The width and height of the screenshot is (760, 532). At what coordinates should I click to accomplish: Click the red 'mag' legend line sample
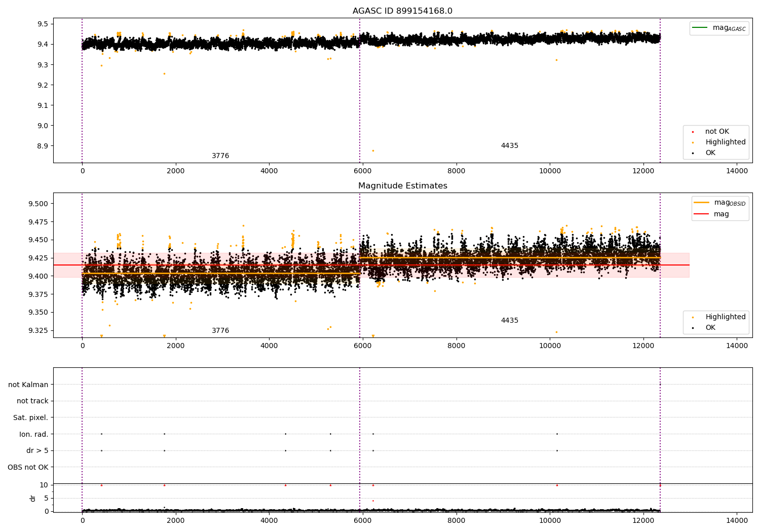[x=702, y=214]
